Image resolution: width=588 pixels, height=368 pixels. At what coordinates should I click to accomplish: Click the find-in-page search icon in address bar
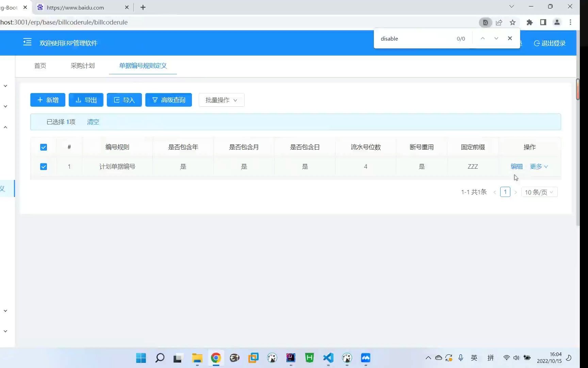(x=486, y=22)
